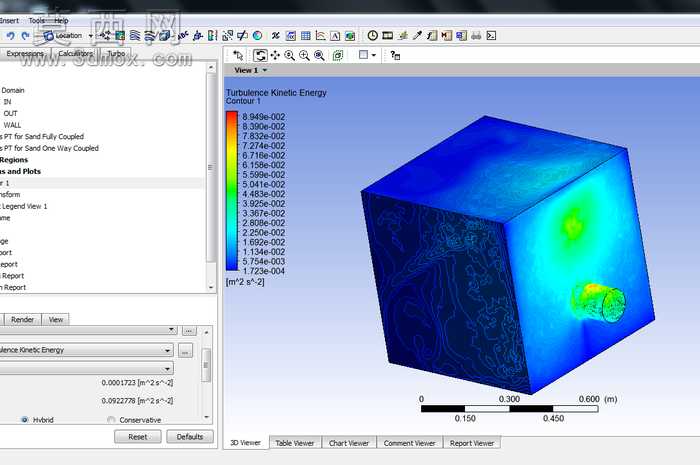Insert a Variable using toolbar icon
The height and width of the screenshot is (465, 700).
[x=276, y=36]
